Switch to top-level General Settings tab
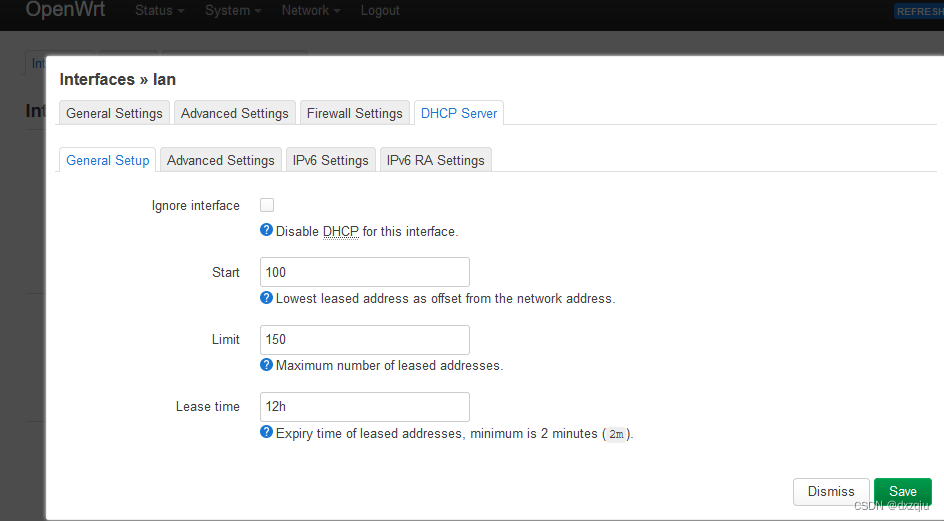944x521 pixels. [114, 113]
